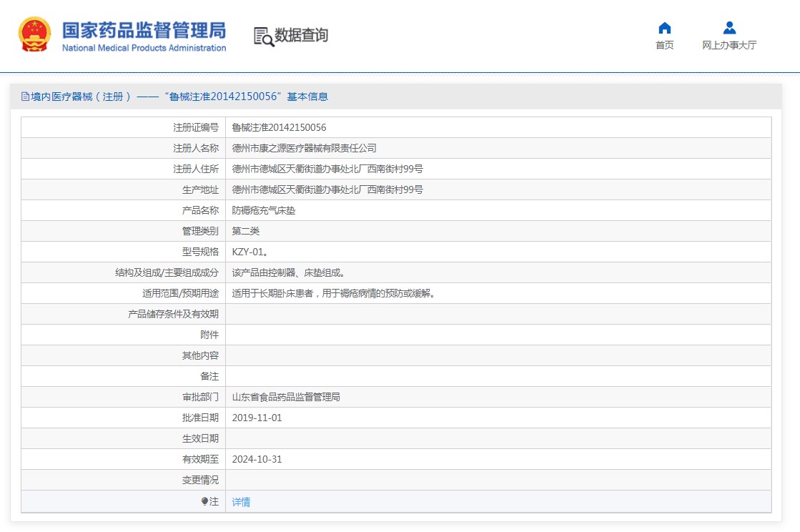Open the 首页 menu label
This screenshot has width=800, height=532.
click(x=664, y=46)
